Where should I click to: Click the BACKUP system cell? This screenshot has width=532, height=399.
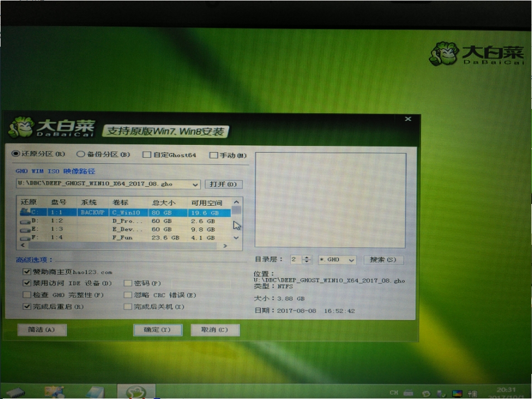pyautogui.click(x=92, y=212)
